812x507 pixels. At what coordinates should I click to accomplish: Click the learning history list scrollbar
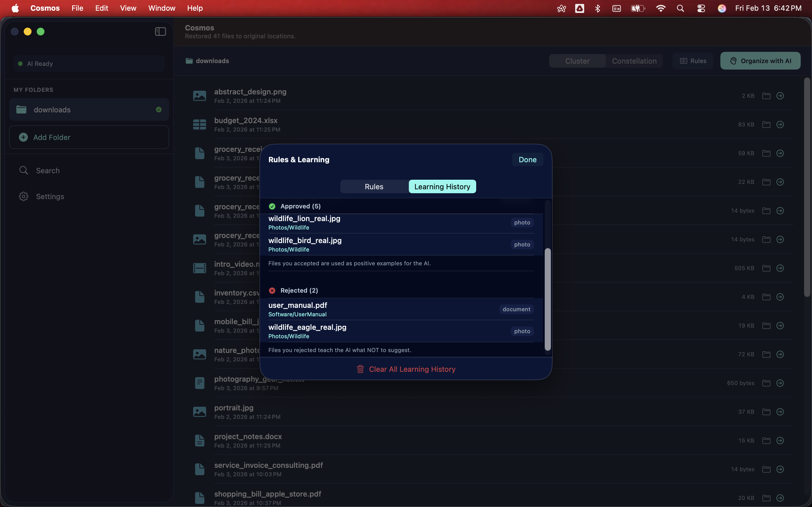[548, 299]
